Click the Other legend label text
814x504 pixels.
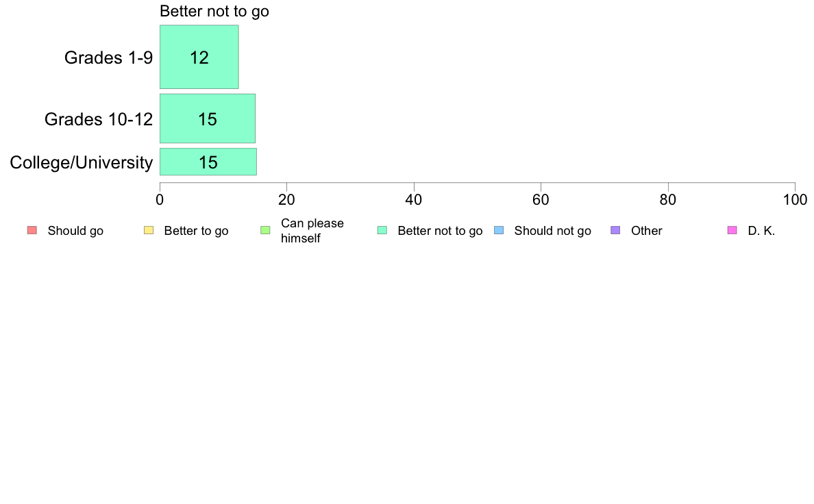click(x=646, y=231)
